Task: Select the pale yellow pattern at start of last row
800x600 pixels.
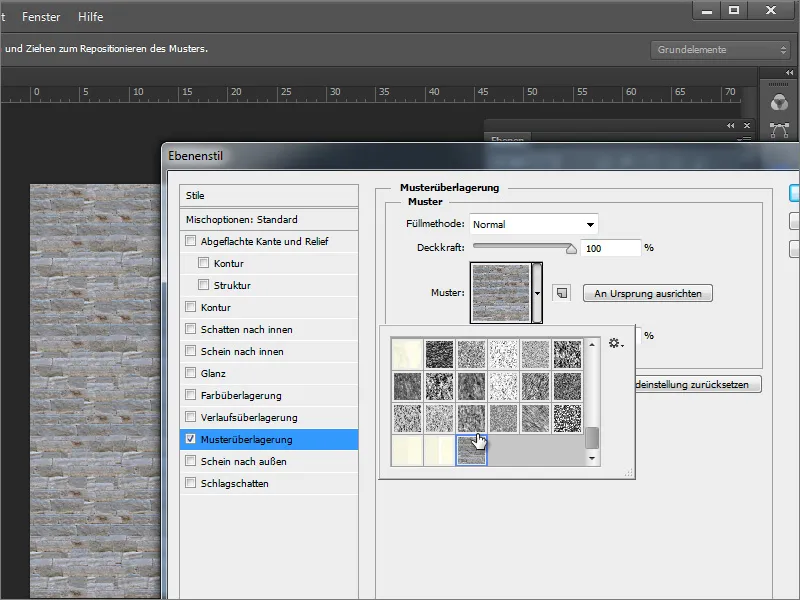Action: (x=407, y=450)
